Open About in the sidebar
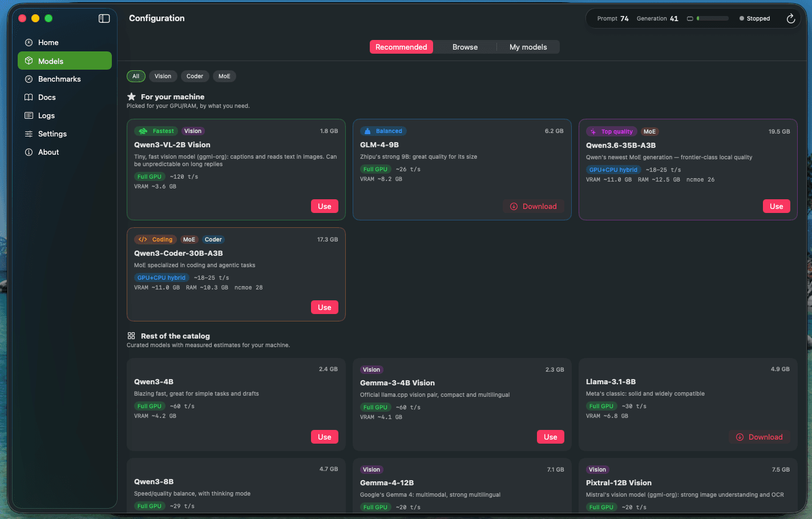 tap(64, 152)
